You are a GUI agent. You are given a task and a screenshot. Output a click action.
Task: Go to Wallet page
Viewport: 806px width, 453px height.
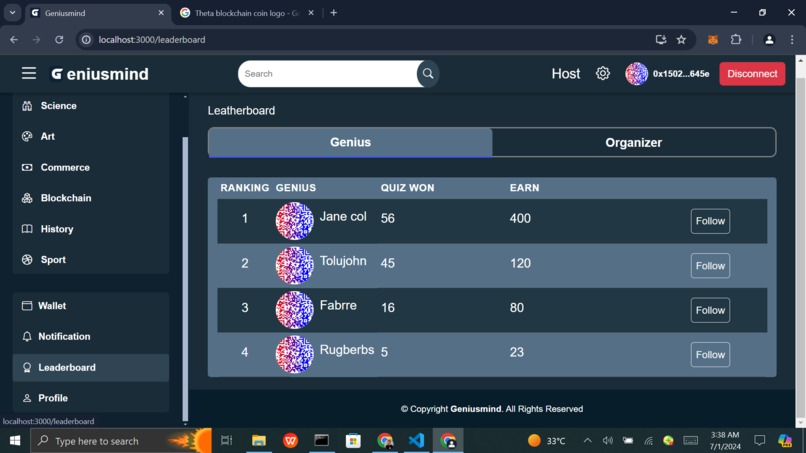click(90, 306)
